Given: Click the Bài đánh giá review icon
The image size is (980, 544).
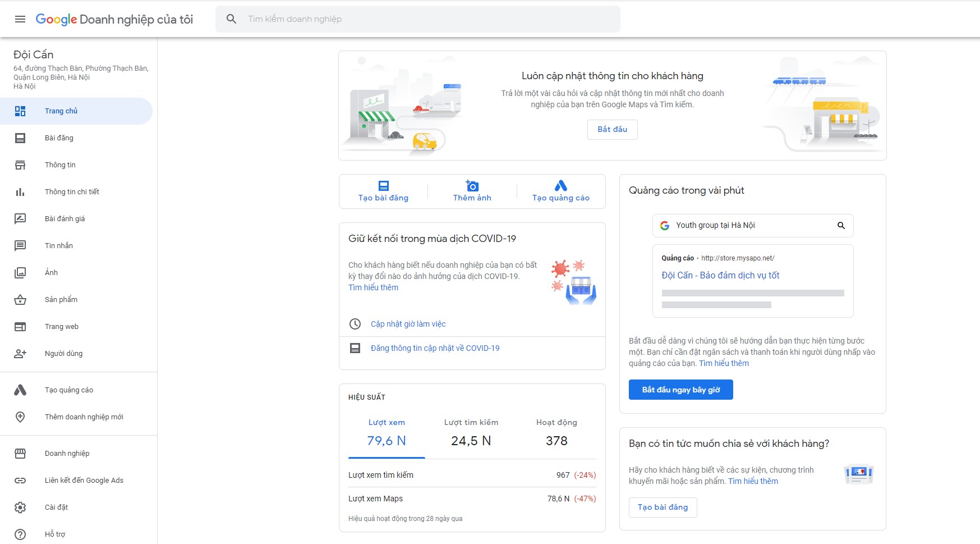Looking at the screenshot, I should coord(20,219).
